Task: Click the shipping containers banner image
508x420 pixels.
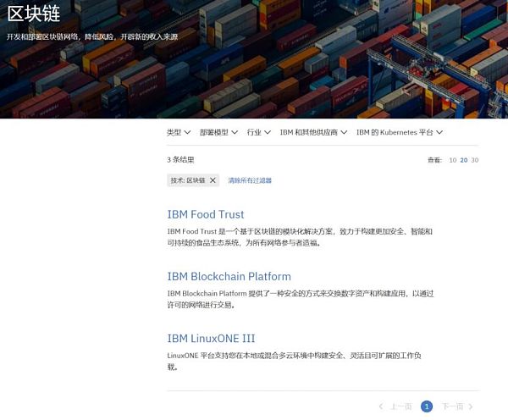Action: point(339,68)
